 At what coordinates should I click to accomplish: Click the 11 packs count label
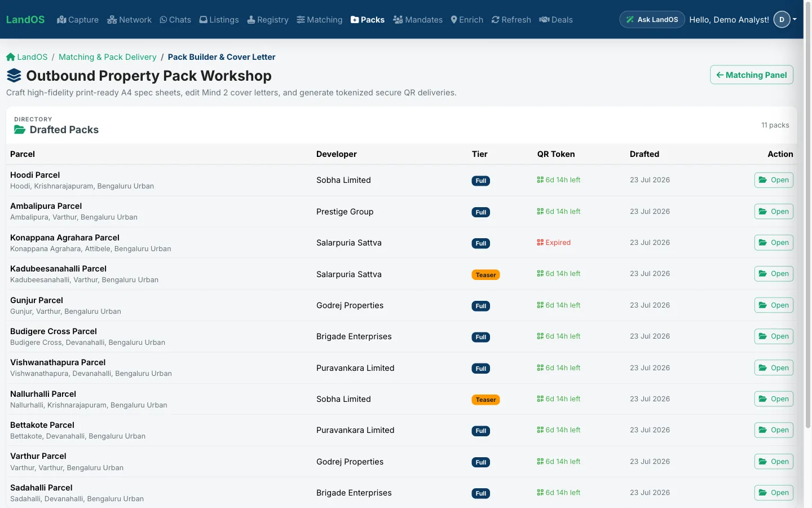pos(775,125)
